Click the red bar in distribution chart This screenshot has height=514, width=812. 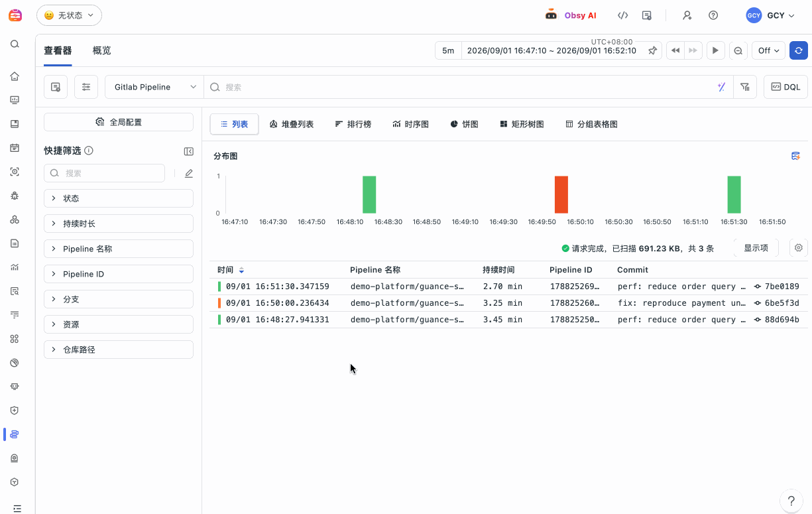coord(561,194)
